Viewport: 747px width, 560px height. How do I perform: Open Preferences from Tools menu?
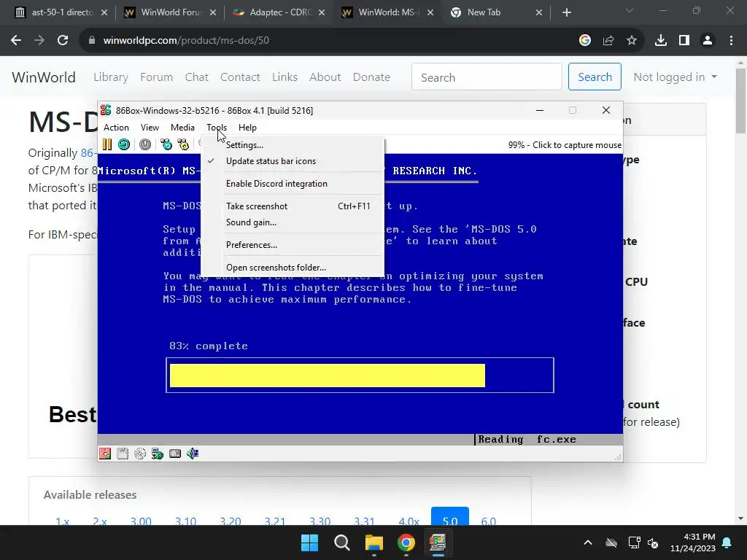click(293, 245)
